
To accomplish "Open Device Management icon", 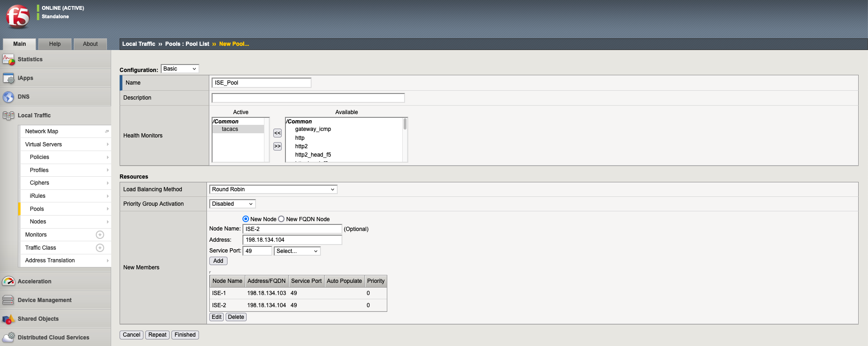I will pyautogui.click(x=8, y=300).
